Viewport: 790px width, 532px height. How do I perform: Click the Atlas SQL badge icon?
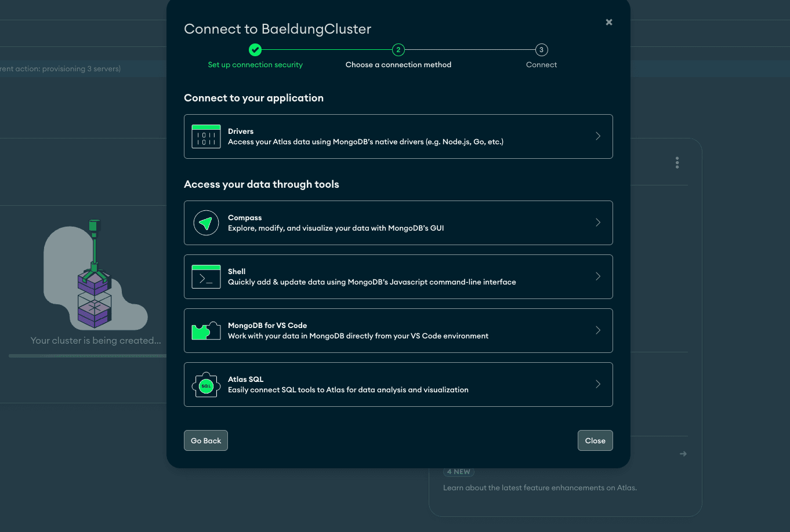[x=206, y=385]
